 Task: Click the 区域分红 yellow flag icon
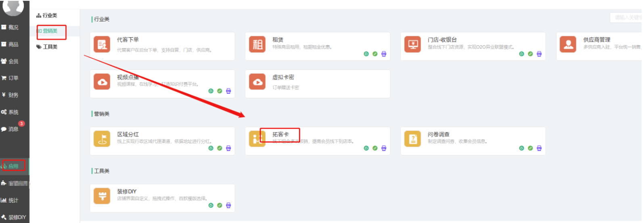[102, 139]
